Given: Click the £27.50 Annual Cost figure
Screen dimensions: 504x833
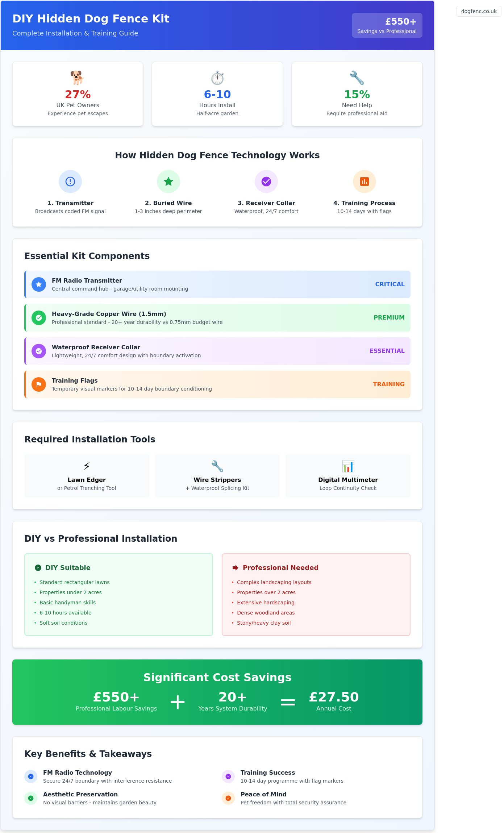Looking at the screenshot, I should tap(334, 697).
